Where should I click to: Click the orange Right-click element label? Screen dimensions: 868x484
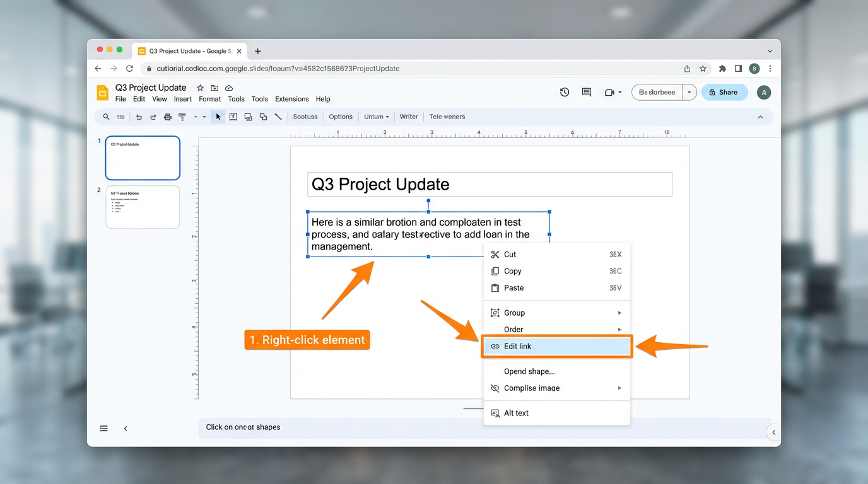point(307,339)
